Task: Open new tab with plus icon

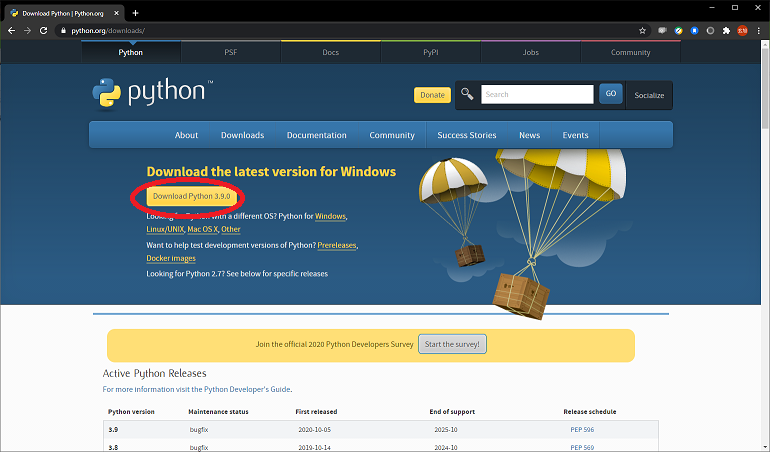Action: coord(136,13)
